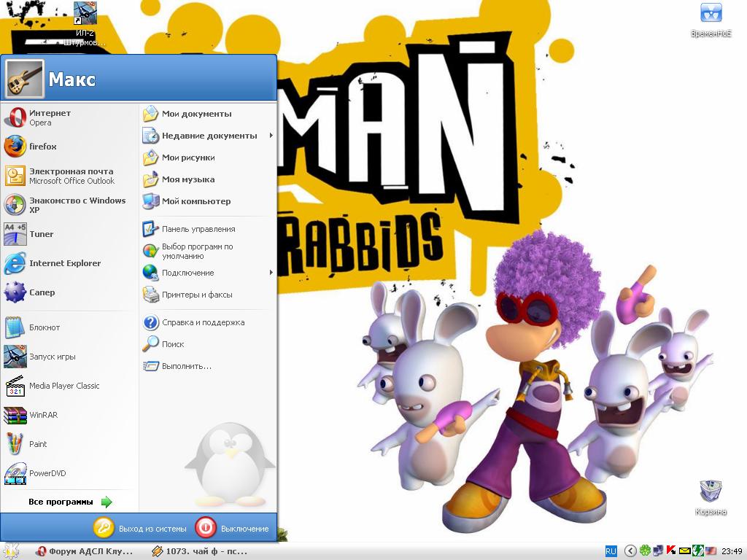Screen dimensions: 747x560
Task: Click the green arrows tray icon
Action: pyautogui.click(x=697, y=551)
